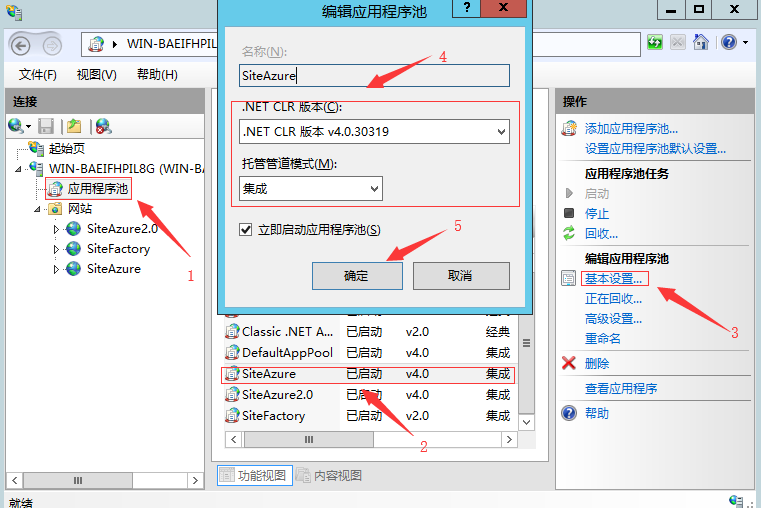Image resolution: width=761 pixels, height=508 pixels.
Task: Click the create connection globe icon
Action: (x=16, y=126)
